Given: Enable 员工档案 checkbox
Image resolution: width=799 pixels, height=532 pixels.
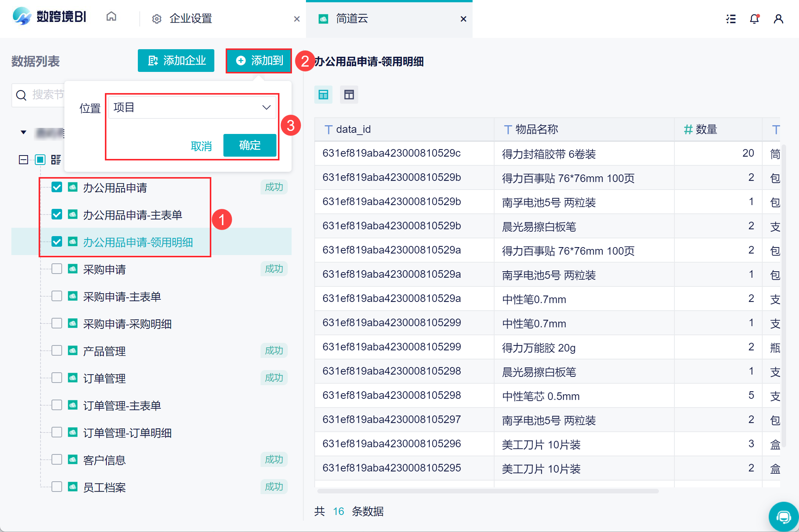Looking at the screenshot, I should click(x=57, y=487).
